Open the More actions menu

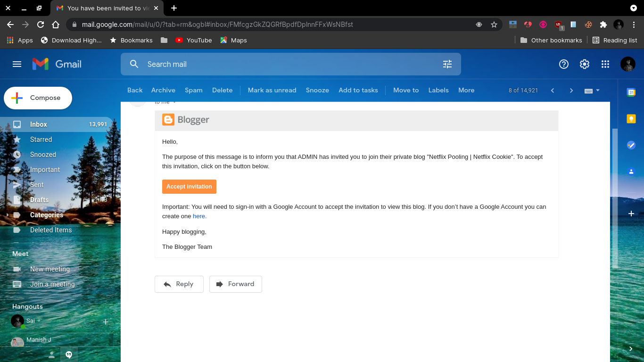466,90
